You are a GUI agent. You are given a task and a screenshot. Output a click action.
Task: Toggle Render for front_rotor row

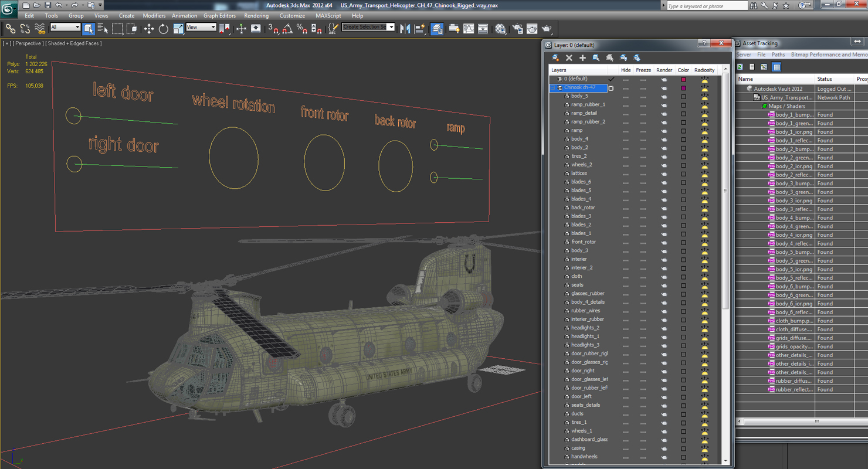tap(664, 242)
